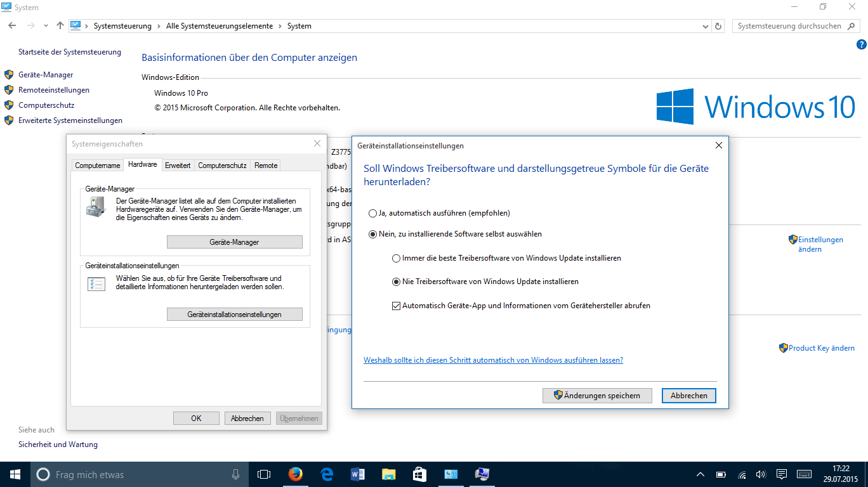The image size is (868, 487).
Task: Open the address bar history dropdown
Action: [706, 26]
